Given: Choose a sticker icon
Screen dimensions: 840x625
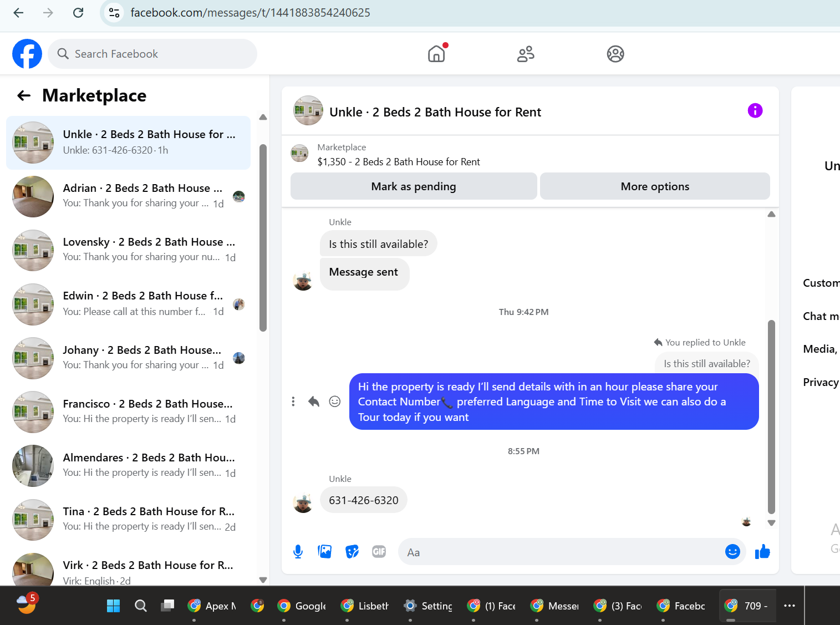Looking at the screenshot, I should click(352, 552).
